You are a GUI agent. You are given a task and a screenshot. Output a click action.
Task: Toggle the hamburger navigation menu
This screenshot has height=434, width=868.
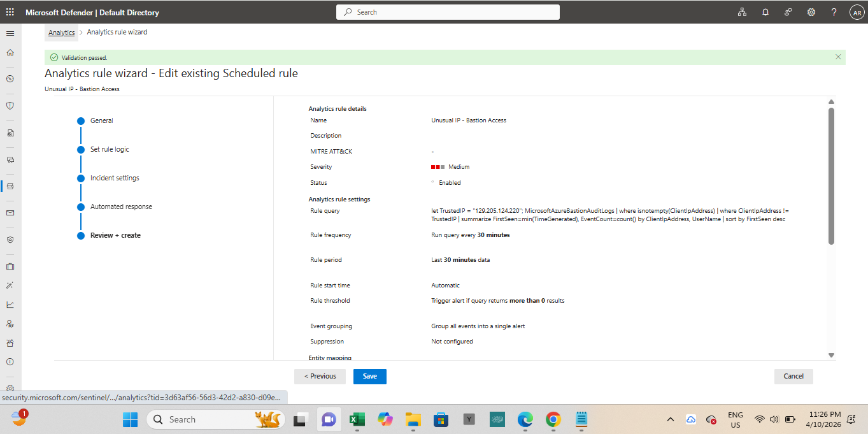[10, 33]
